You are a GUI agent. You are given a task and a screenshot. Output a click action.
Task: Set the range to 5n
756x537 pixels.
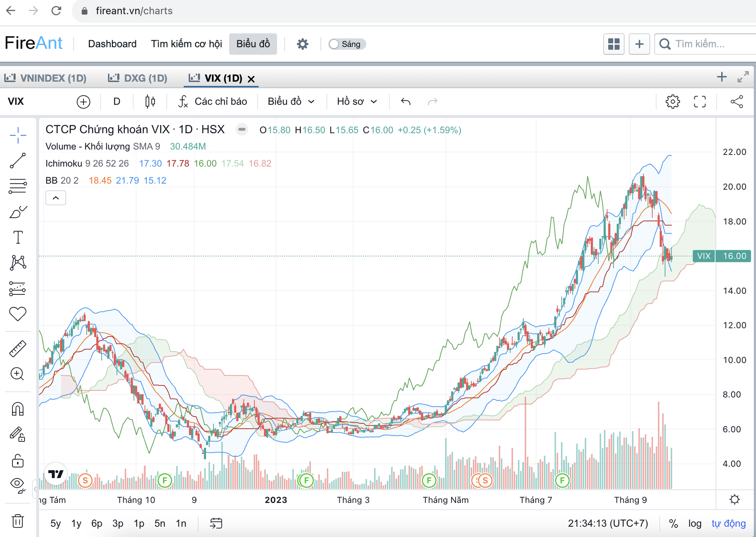(160, 523)
